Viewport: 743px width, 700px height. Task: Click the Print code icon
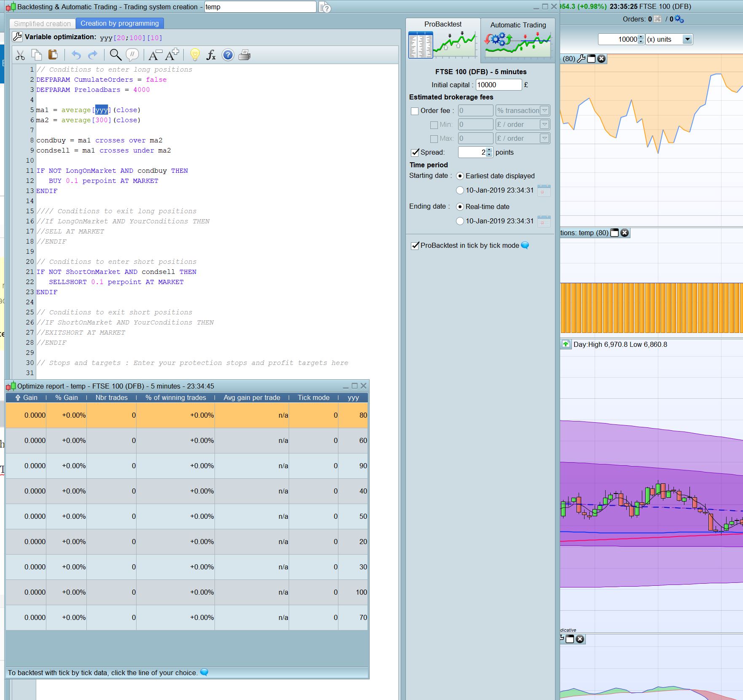pyautogui.click(x=244, y=55)
